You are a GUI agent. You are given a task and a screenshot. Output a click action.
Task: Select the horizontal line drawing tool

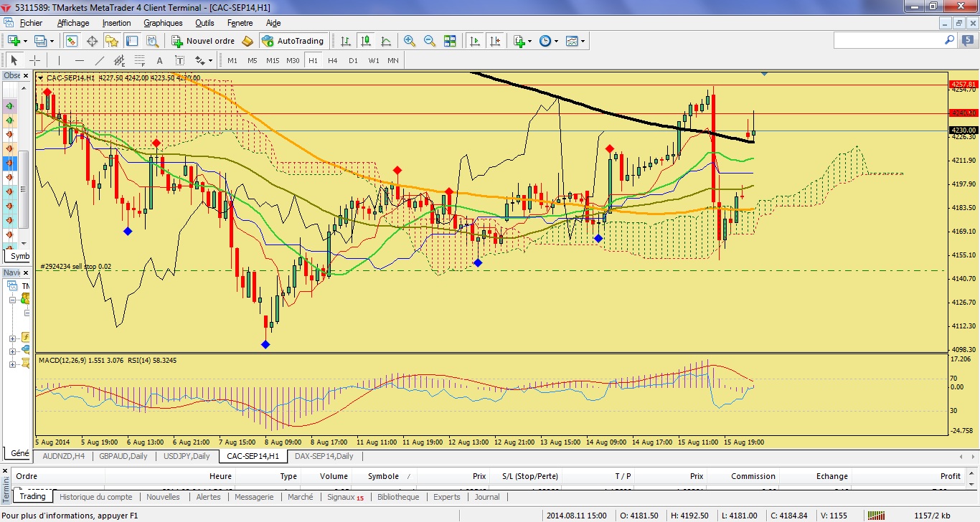(x=79, y=60)
